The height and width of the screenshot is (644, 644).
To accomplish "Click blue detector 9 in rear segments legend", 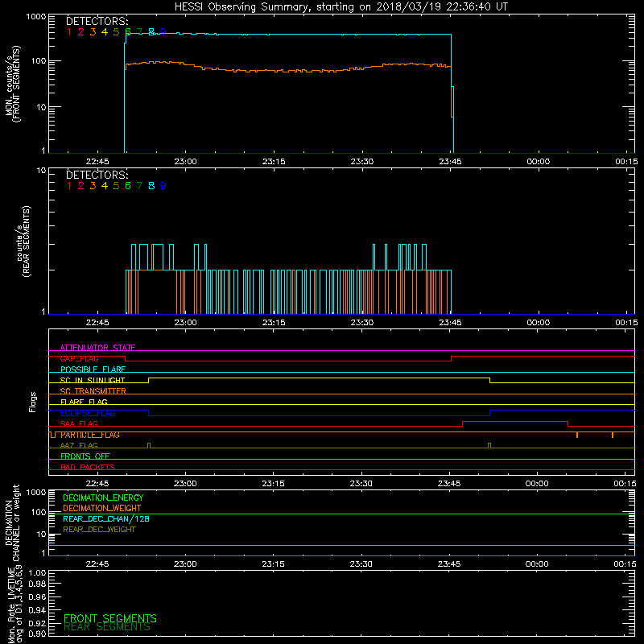I will tap(163, 186).
